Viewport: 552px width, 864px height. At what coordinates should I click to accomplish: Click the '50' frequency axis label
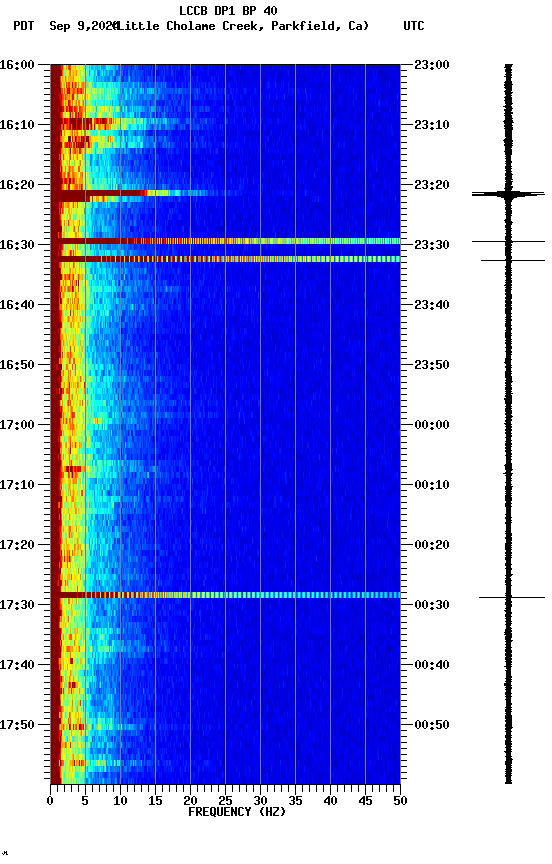point(401,801)
